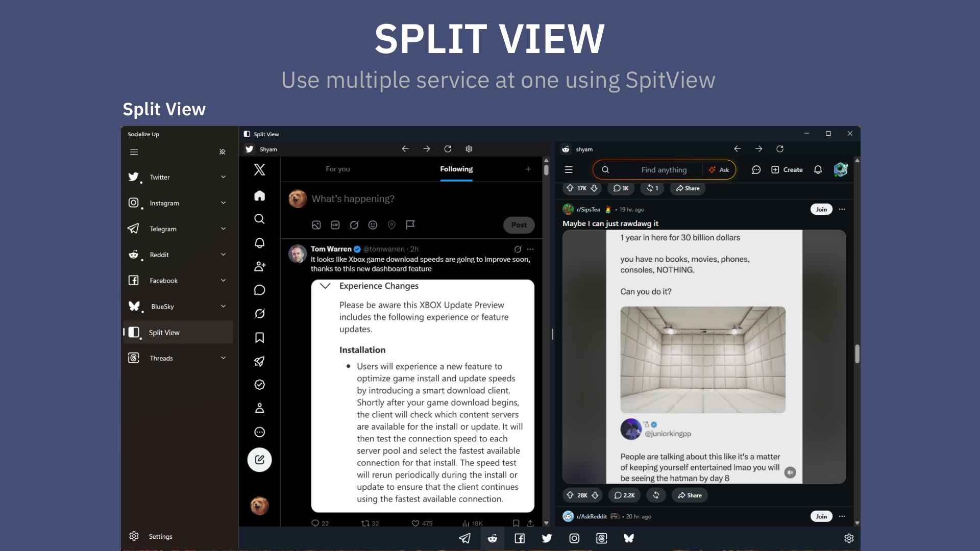Toggle the pin icon in sidebar
980x551 pixels.
pyautogui.click(x=223, y=152)
